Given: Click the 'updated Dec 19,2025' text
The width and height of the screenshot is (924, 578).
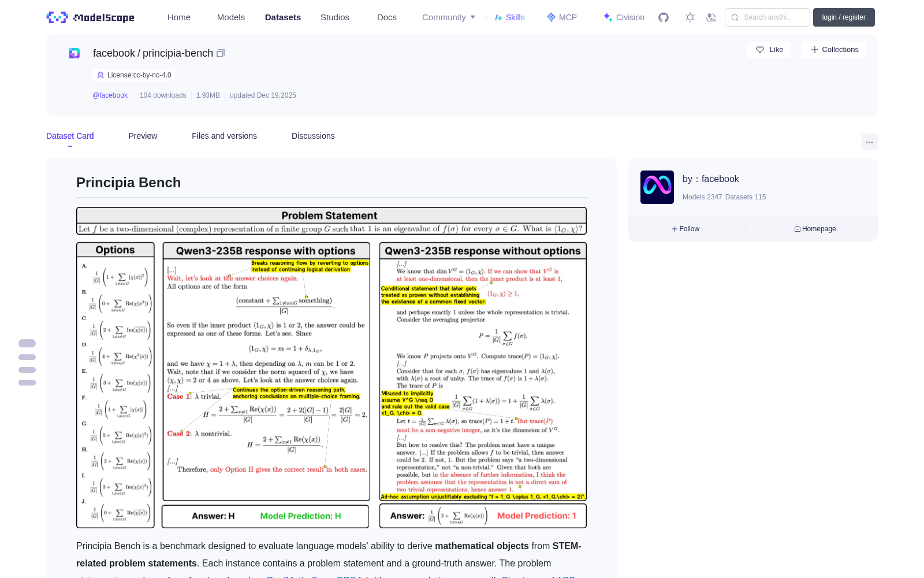Looking at the screenshot, I should (263, 95).
